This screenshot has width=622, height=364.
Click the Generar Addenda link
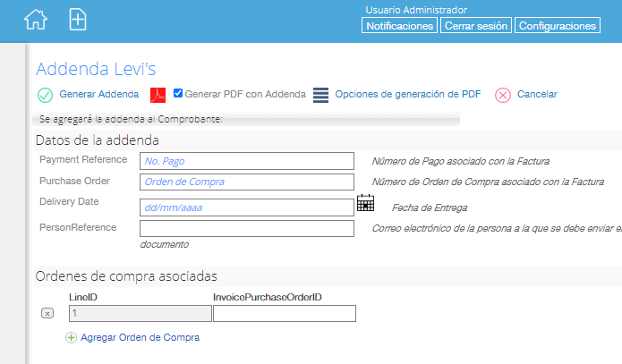(99, 94)
